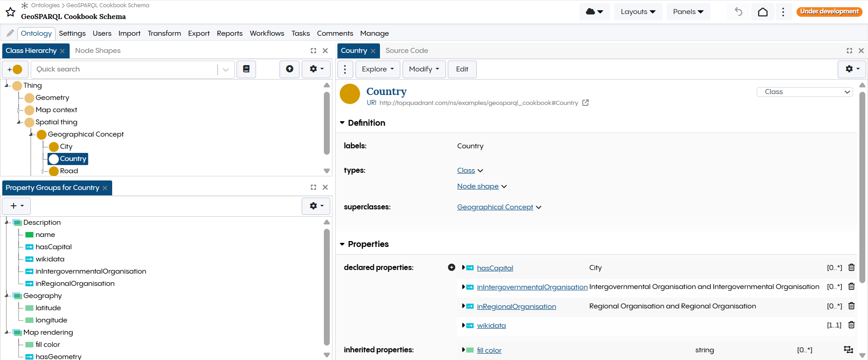The height and width of the screenshot is (360, 868).
Task: Open the Geographical Concept superclass link
Action: pos(495,207)
